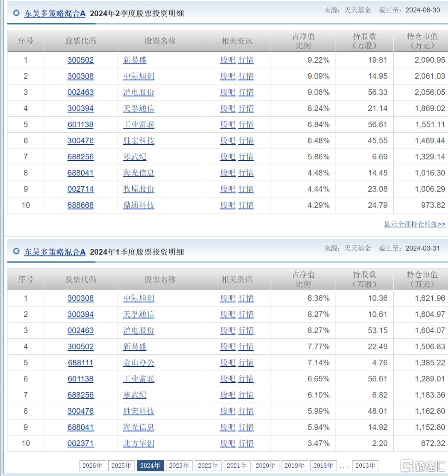Open 行情 for 中际旭创 in Q2 table

[x=246, y=76]
